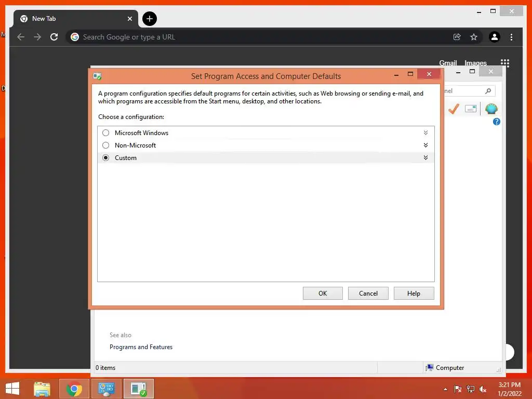
Task: Expand the Non-Microsoft configuration chevron
Action: pyautogui.click(x=425, y=145)
